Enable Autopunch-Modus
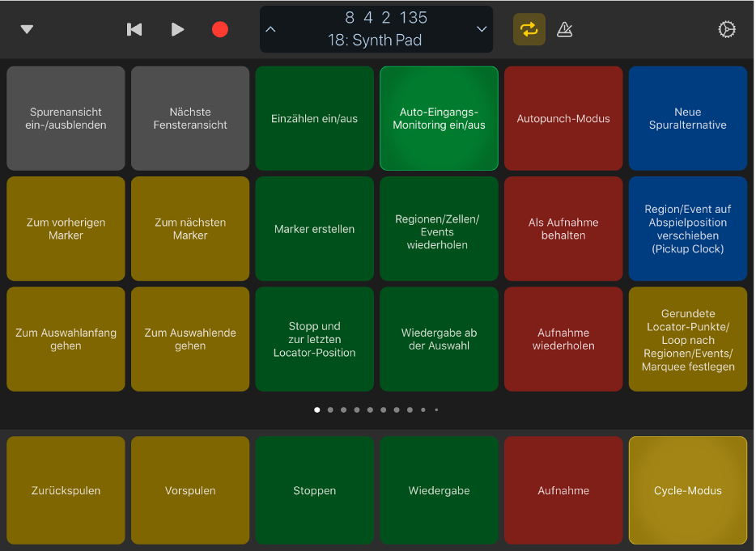This screenshot has width=756, height=551. coord(563,118)
